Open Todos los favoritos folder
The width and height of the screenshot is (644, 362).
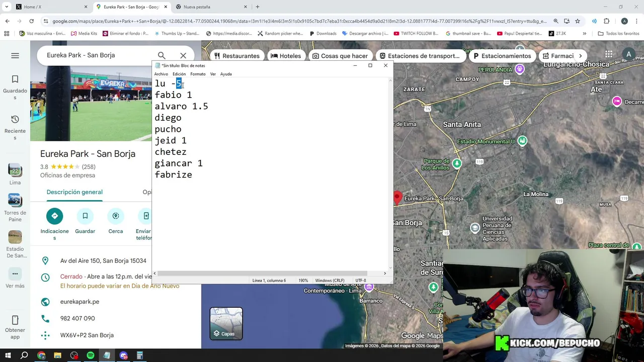[618, 34]
